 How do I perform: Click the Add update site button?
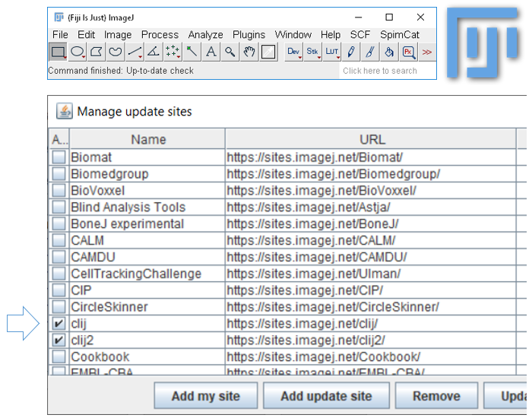pos(326,396)
